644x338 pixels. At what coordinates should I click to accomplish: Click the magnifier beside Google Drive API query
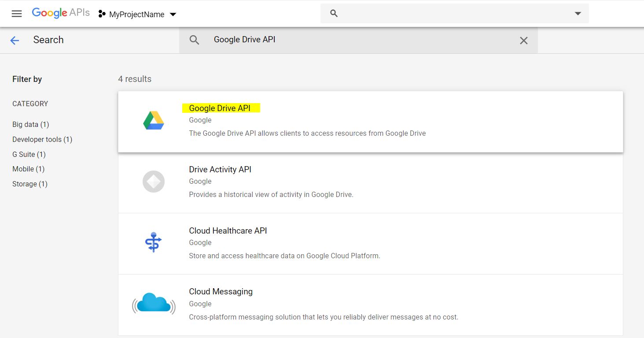[194, 40]
